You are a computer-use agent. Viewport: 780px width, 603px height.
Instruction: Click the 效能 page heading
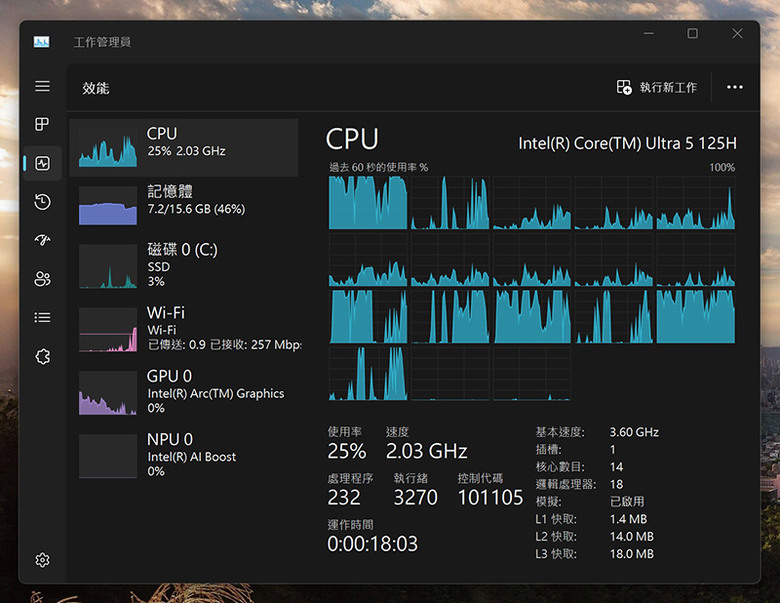pyautogui.click(x=96, y=88)
